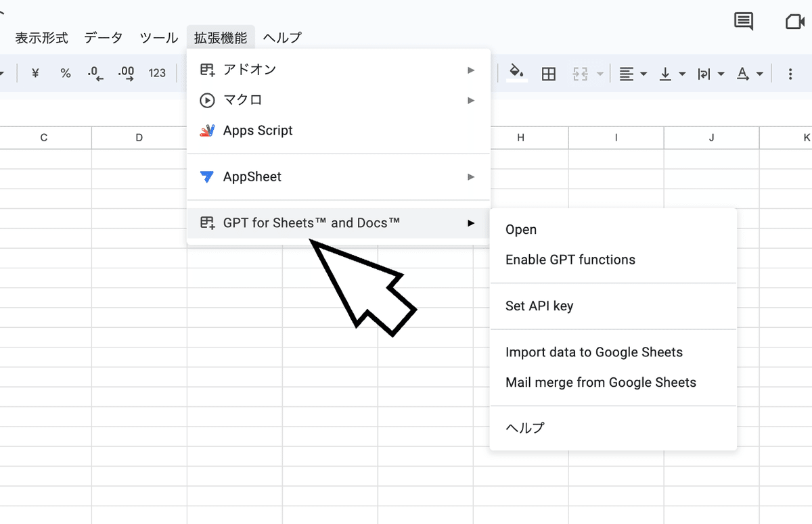Expand the マクロ submenu
This screenshot has height=524, width=812.
[338, 100]
